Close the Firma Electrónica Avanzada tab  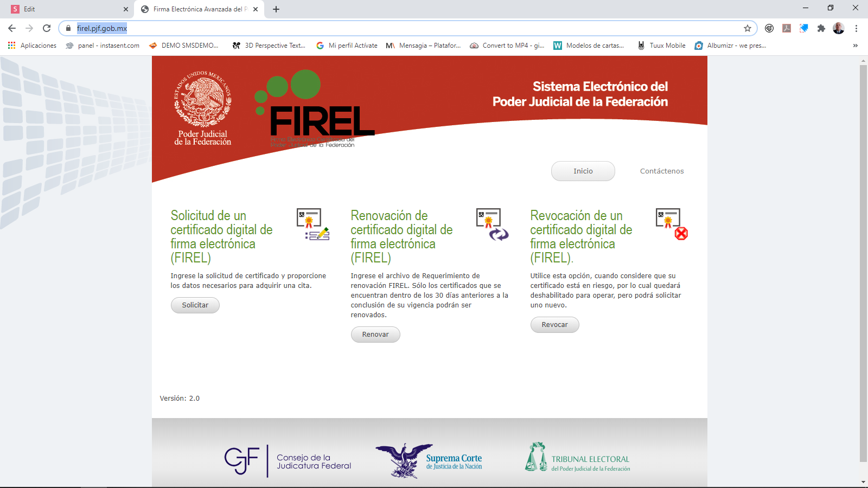click(x=256, y=9)
